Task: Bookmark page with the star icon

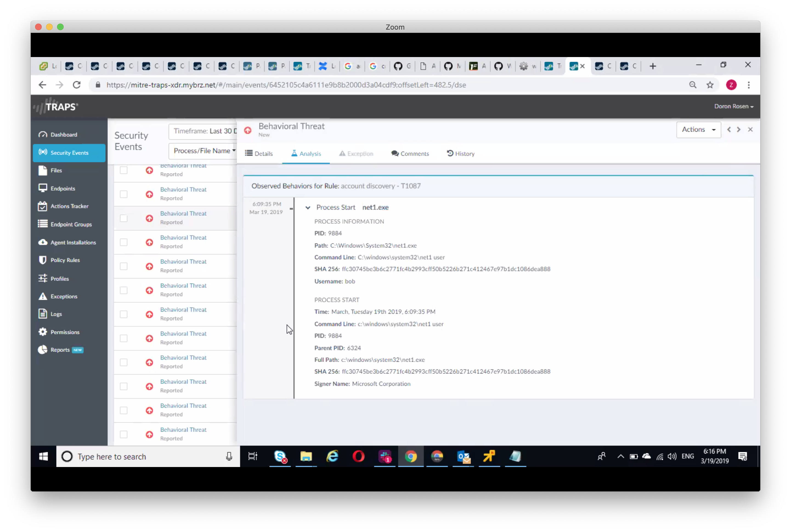Action: click(710, 85)
